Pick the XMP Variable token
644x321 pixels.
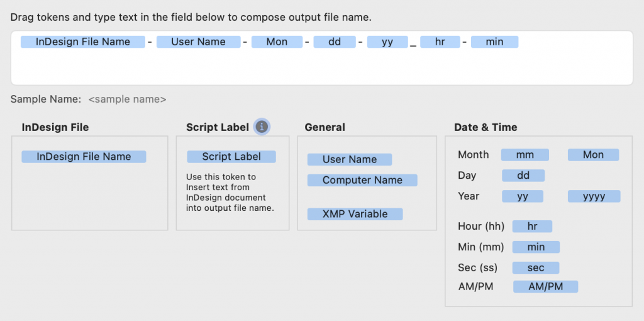point(355,214)
